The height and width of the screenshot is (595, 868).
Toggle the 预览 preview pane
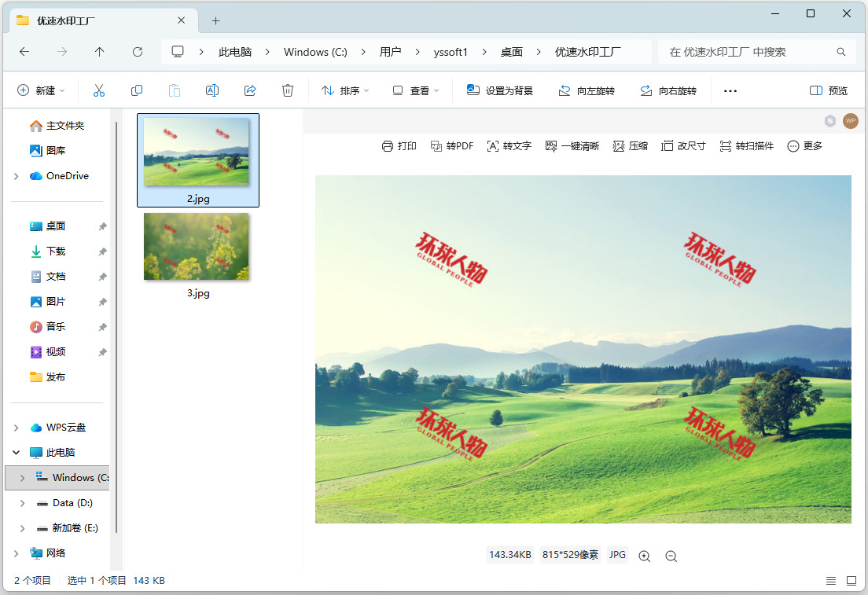pos(829,90)
